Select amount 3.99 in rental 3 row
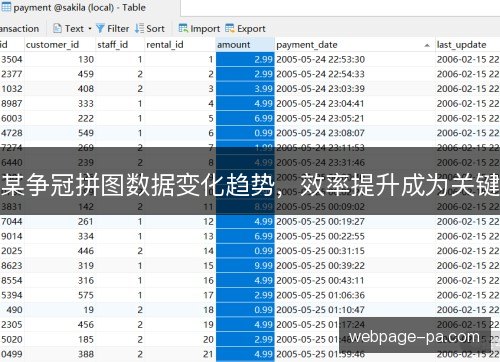The height and width of the screenshot is (362, 500). (245, 89)
